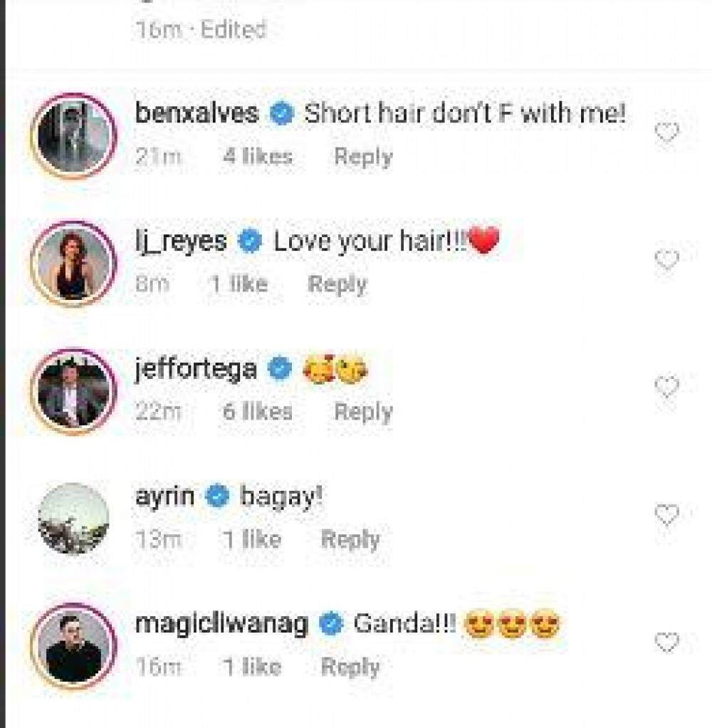Screen dimensions: 712x728
Task: View the 4 likes on benxalves' comment
Action: pos(257,157)
